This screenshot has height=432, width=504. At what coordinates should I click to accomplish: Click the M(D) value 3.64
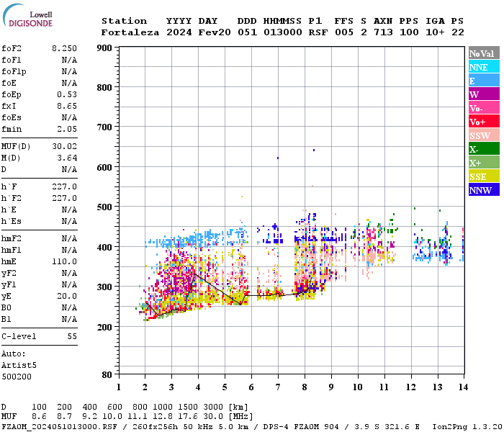click(67, 158)
